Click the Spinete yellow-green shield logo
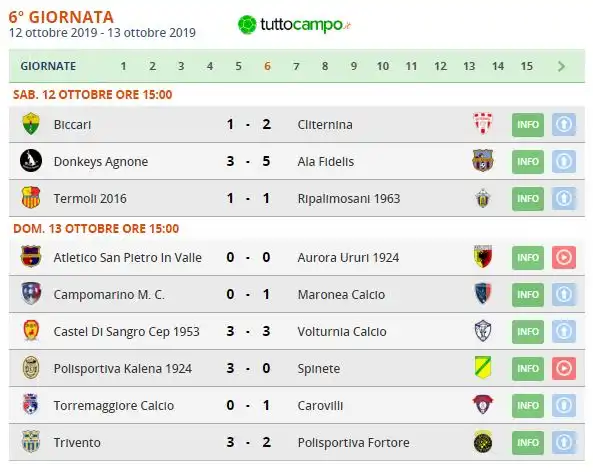 483,367
